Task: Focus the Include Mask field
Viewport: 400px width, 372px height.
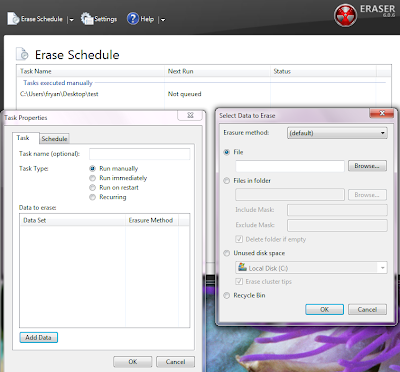Action: [337, 210]
